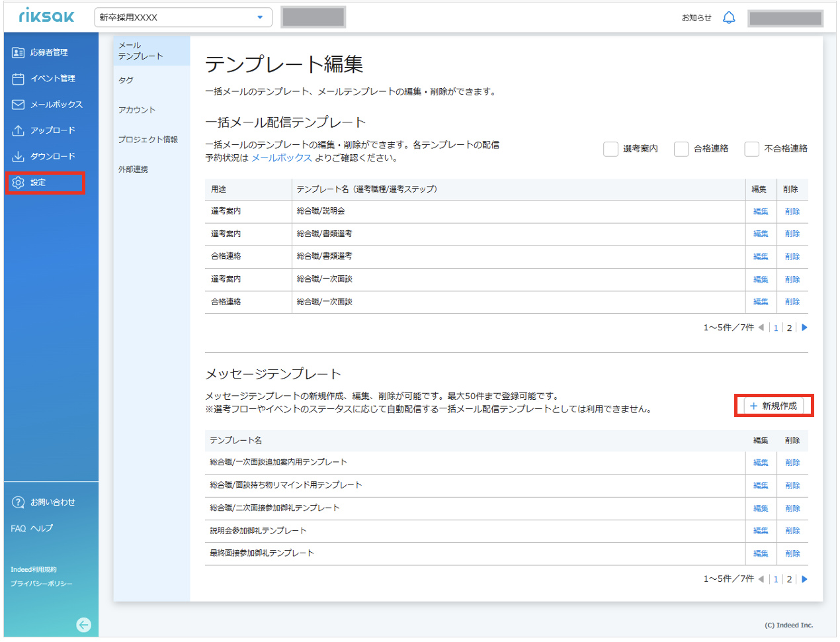
Task: Click the メッセージテンプレート section heading
Action: tap(273, 374)
